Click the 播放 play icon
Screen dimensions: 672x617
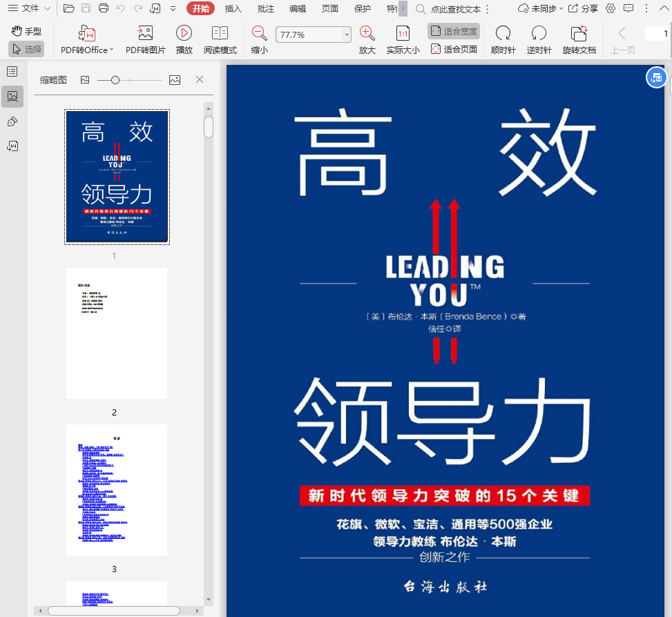click(x=184, y=33)
